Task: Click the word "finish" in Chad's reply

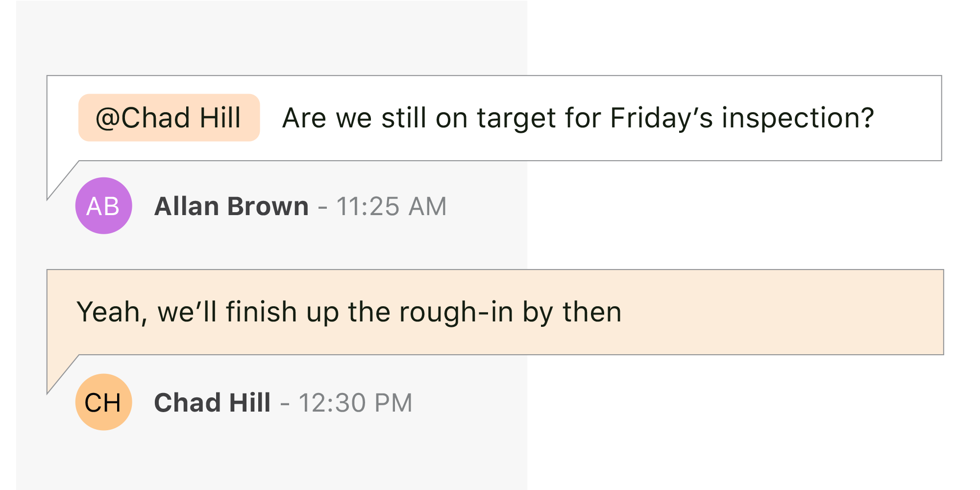Action: (261, 312)
